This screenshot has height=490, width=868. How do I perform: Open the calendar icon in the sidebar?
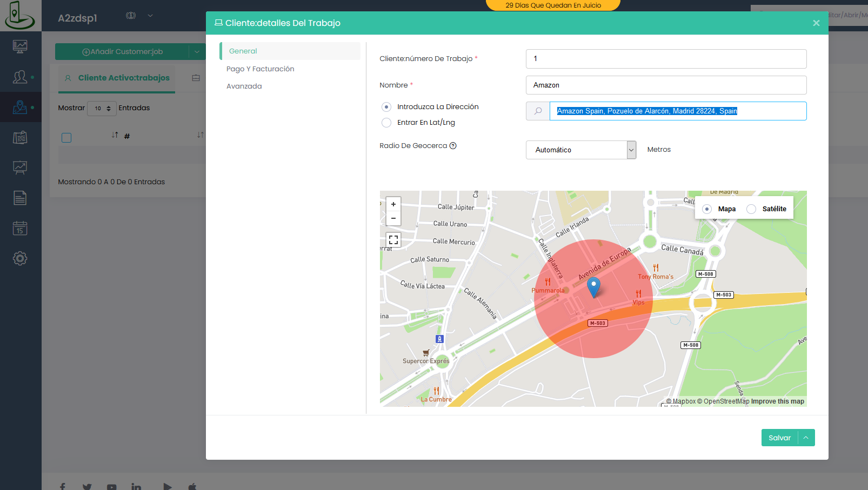(x=20, y=228)
